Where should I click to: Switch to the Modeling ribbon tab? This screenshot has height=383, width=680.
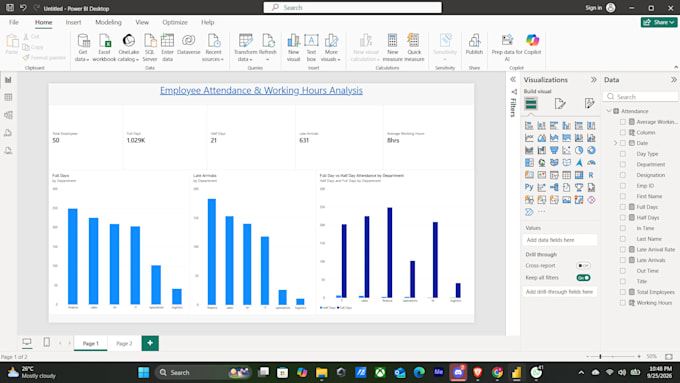point(108,22)
